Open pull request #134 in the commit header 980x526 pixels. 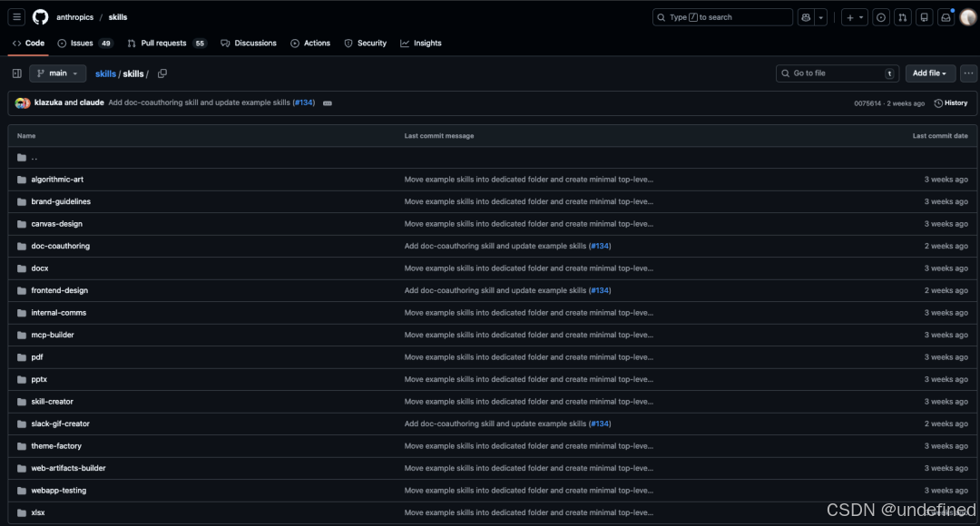click(304, 102)
